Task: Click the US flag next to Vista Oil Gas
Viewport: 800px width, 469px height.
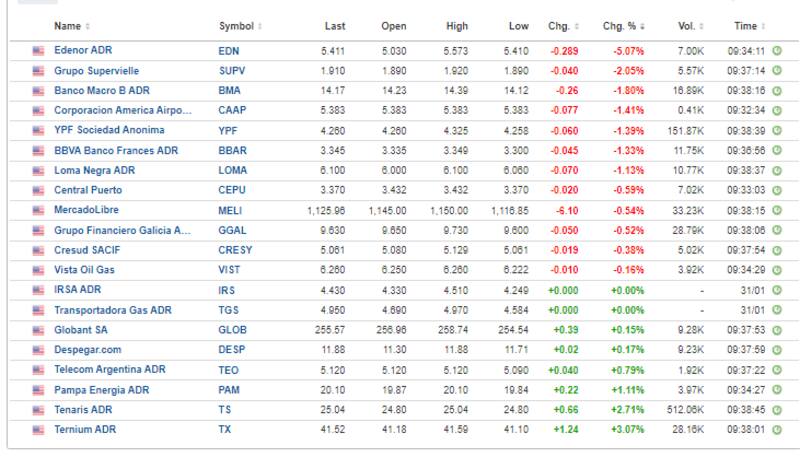Action: pos(39,270)
